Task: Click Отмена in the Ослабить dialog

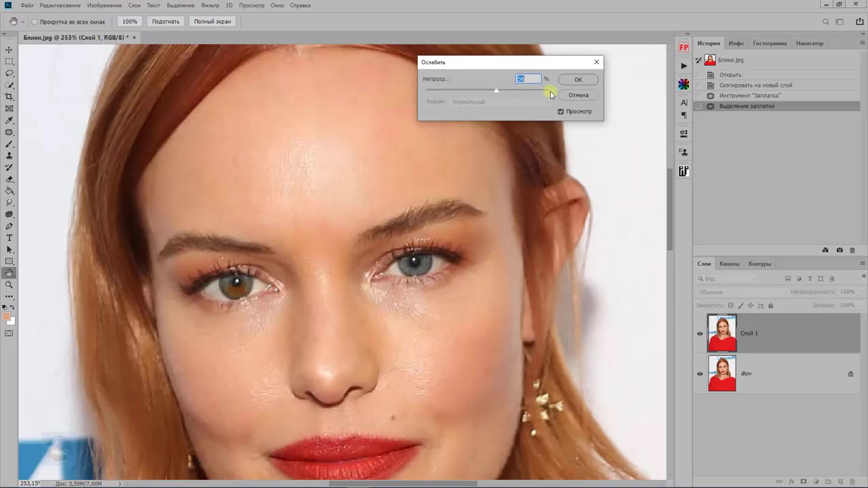Action: coord(578,95)
